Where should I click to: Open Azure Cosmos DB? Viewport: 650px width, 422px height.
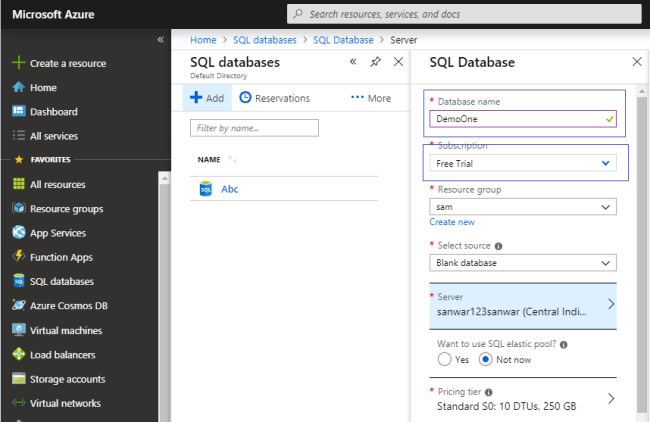tap(69, 306)
